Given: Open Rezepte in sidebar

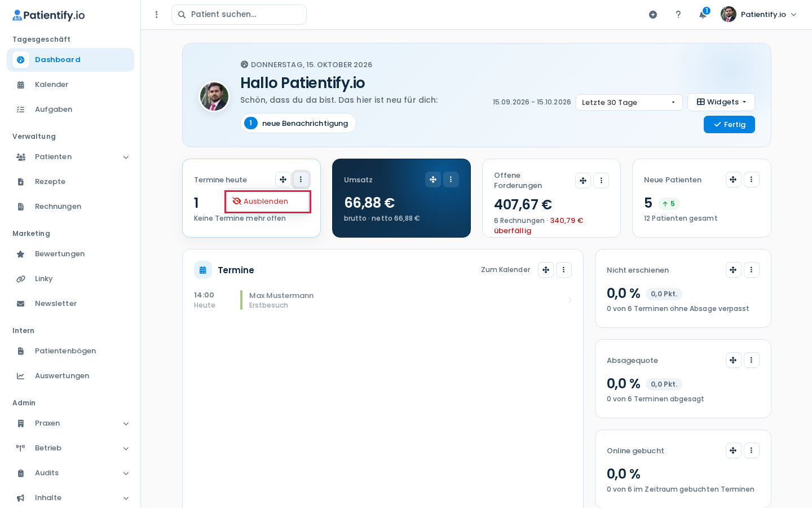Looking at the screenshot, I should pos(70,182).
